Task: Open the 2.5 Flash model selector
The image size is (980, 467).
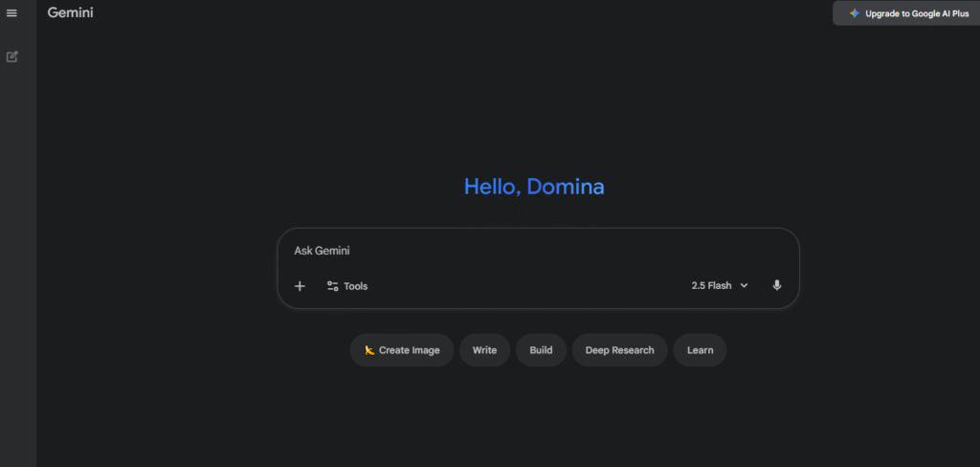Action: [x=711, y=286]
